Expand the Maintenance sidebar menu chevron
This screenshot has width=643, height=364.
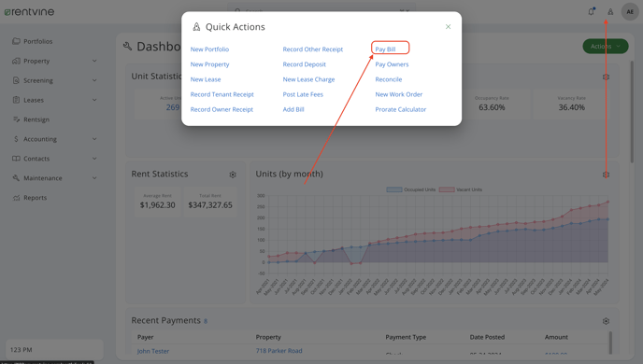tap(94, 178)
